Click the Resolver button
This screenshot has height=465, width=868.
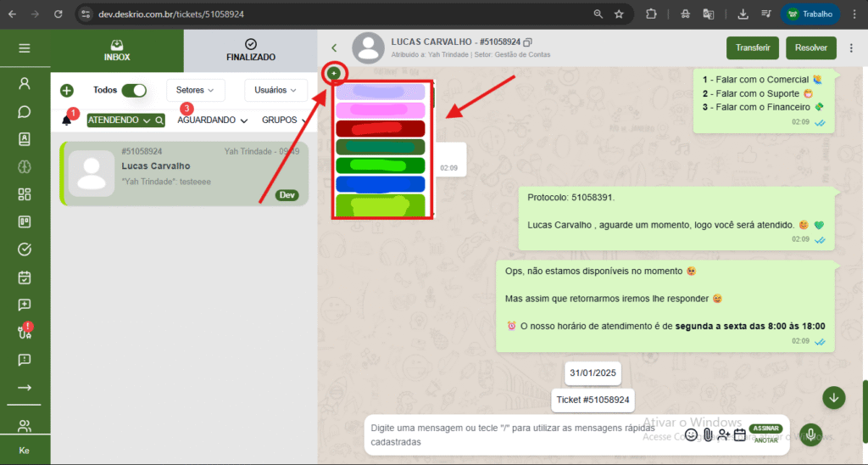[810, 48]
